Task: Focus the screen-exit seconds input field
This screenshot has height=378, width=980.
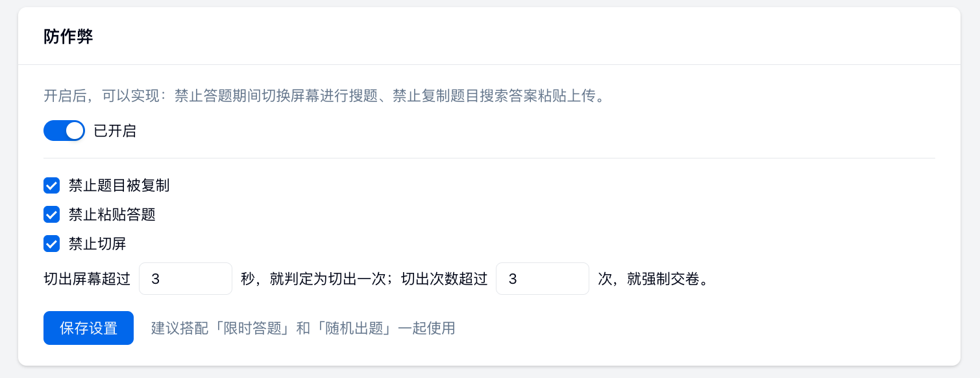Action: tap(185, 279)
